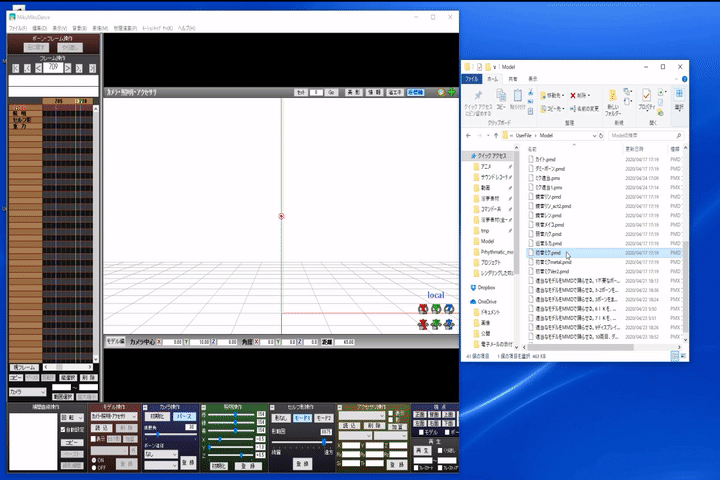Click the blue Z move gizmo icon

click(x=449, y=324)
